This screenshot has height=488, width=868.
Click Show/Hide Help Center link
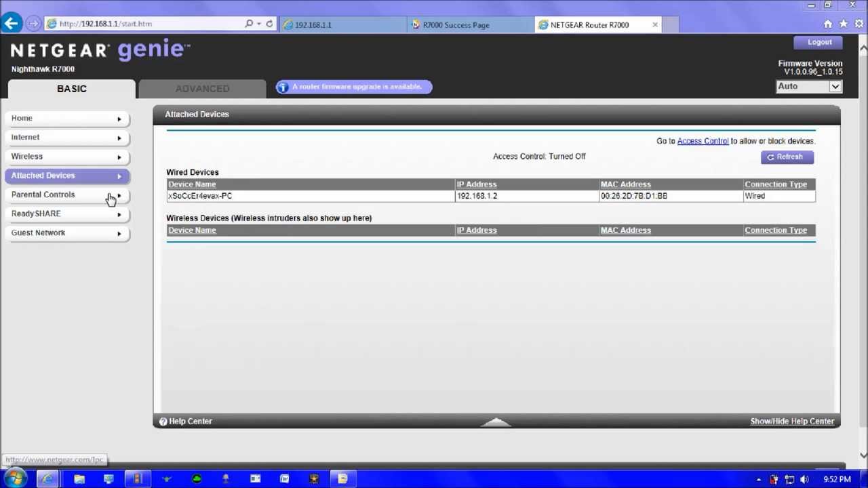click(792, 422)
